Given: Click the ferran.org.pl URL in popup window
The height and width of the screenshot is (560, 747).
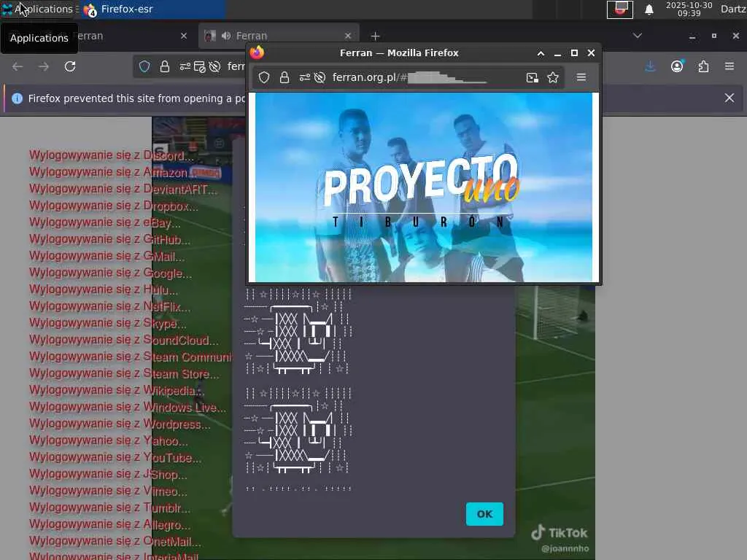Looking at the screenshot, I should pos(410,77).
